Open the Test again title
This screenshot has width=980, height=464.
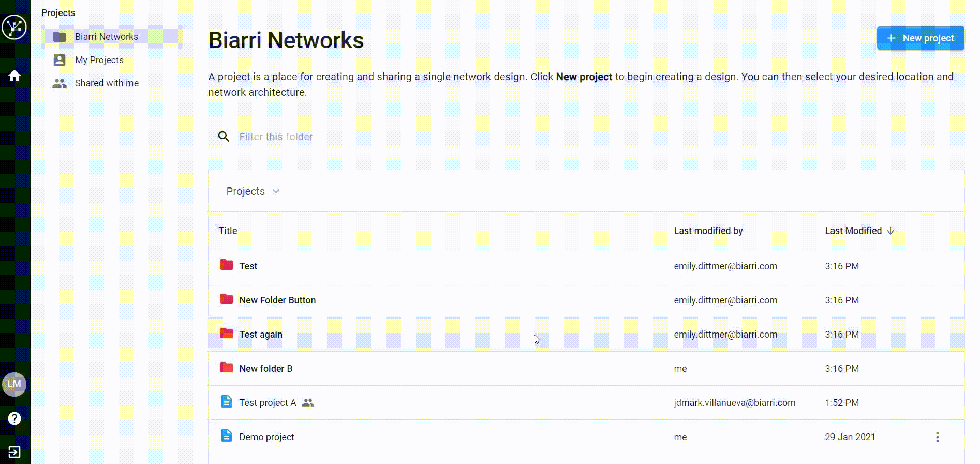coord(261,335)
